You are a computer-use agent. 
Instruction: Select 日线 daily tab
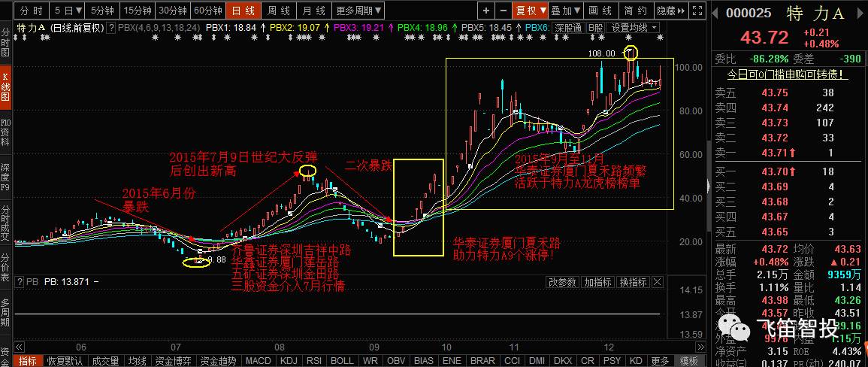click(x=243, y=11)
